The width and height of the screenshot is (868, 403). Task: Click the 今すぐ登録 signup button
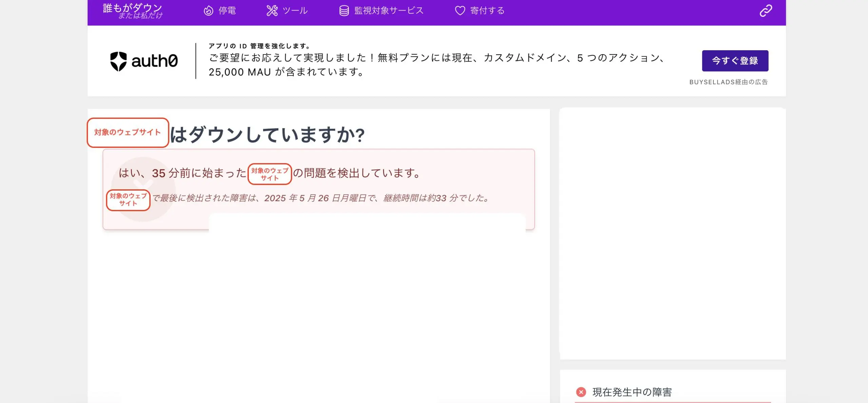point(735,61)
